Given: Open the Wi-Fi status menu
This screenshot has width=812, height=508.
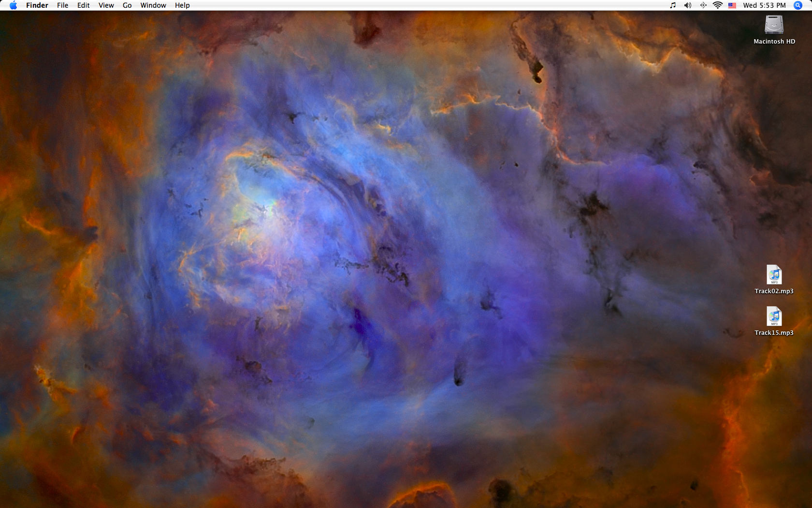Looking at the screenshot, I should point(718,5).
